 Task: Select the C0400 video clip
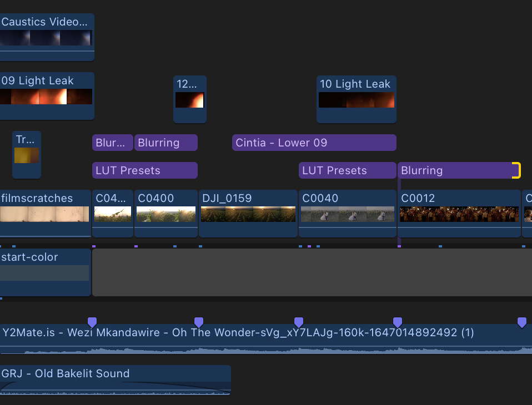(166, 214)
